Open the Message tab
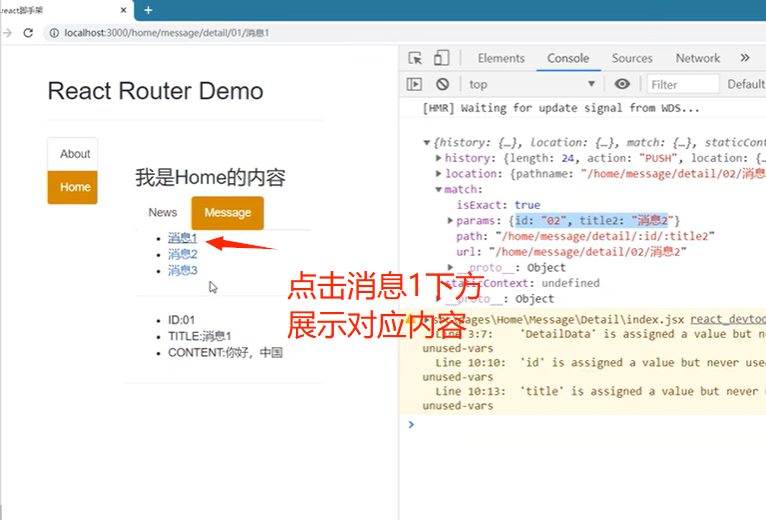Viewport: 766px width, 520px height. click(x=228, y=213)
